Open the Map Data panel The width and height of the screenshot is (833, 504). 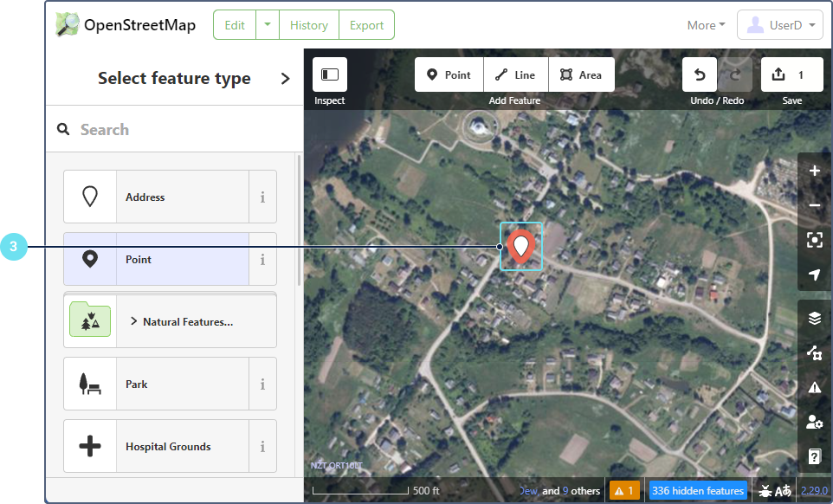tap(814, 352)
